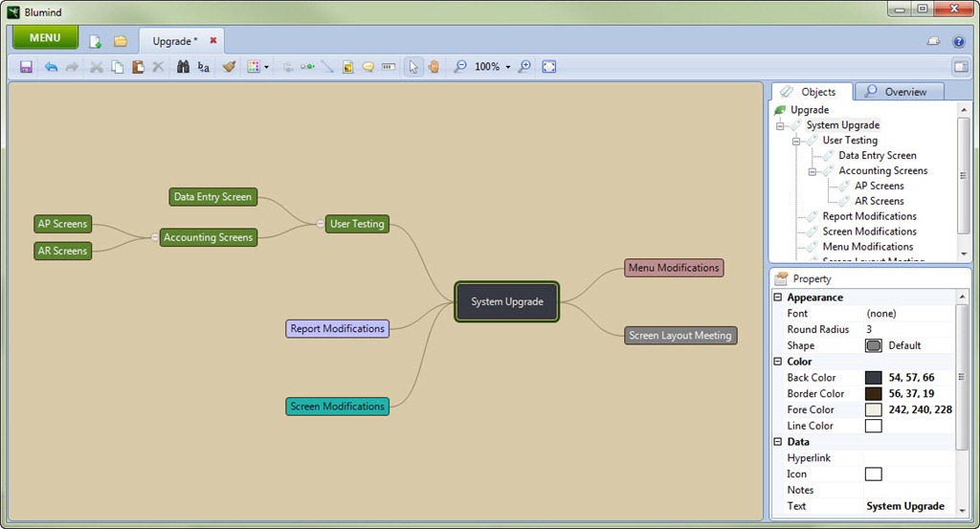The image size is (980, 529).
Task: Open the green MENU button
Action: tap(45, 38)
